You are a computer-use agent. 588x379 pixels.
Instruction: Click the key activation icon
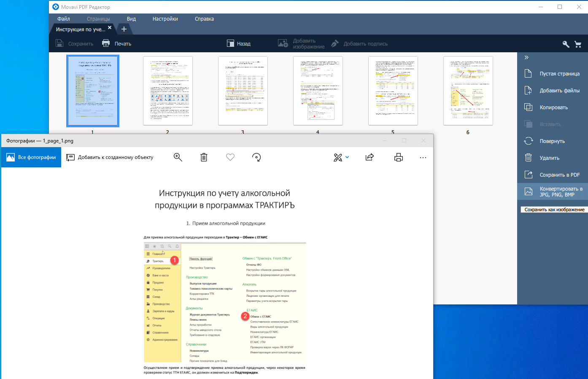coord(566,44)
